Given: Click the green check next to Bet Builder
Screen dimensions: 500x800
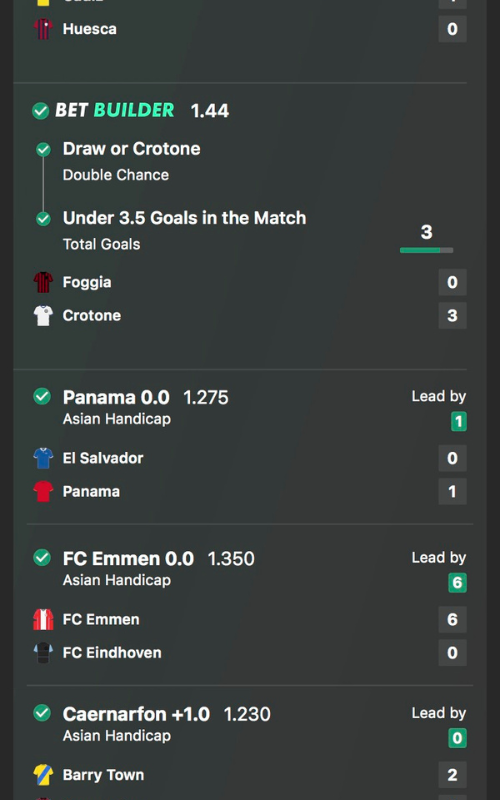Looking at the screenshot, I should [x=40, y=111].
